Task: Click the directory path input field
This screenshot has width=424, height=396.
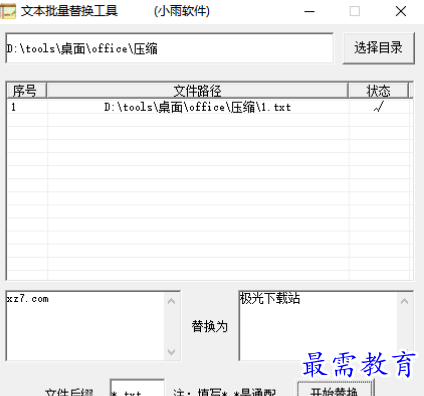Action: click(x=169, y=48)
